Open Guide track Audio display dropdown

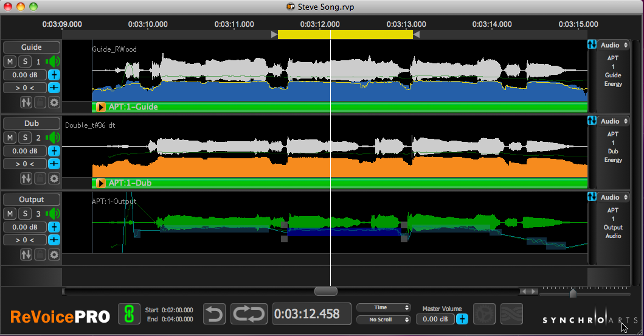(613, 45)
